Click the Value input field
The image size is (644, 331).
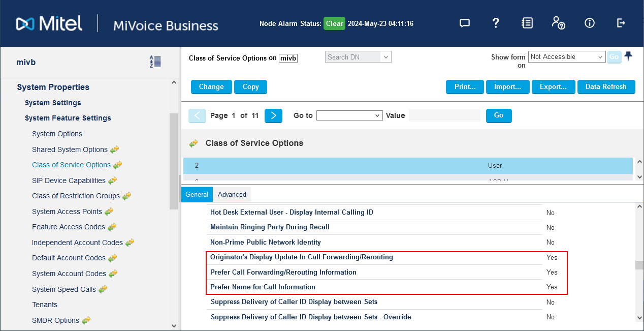(x=444, y=115)
